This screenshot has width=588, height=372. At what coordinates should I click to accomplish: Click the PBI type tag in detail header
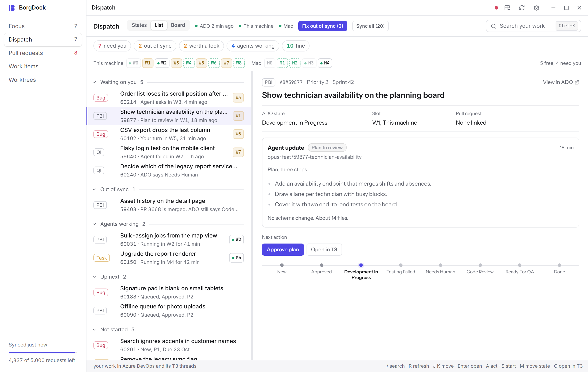(269, 82)
